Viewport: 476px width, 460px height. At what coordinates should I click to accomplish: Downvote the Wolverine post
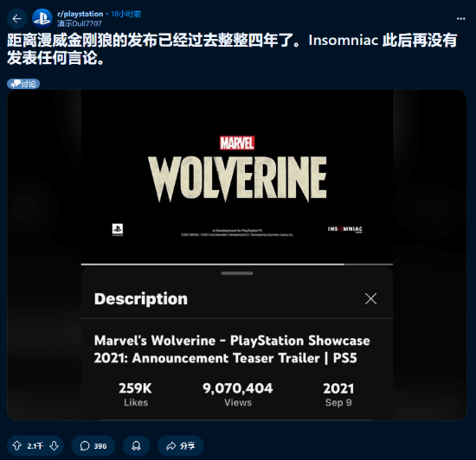(54, 445)
